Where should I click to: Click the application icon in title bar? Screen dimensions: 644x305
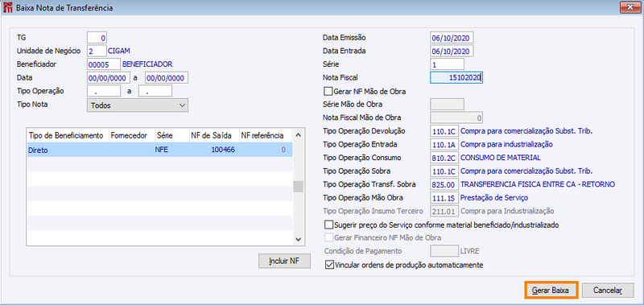(7, 7)
